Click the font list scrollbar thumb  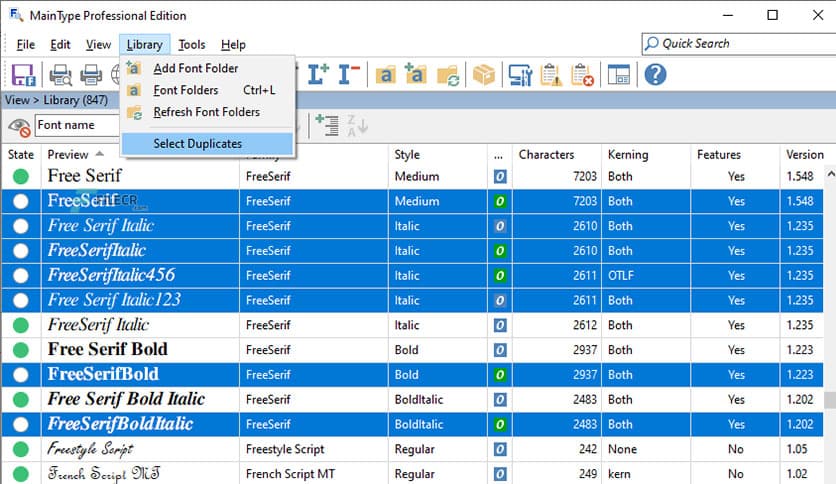tap(830, 400)
